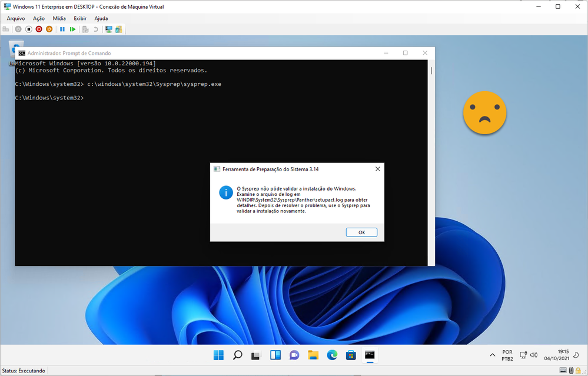Open taskbar Search magnifier

pyautogui.click(x=237, y=355)
